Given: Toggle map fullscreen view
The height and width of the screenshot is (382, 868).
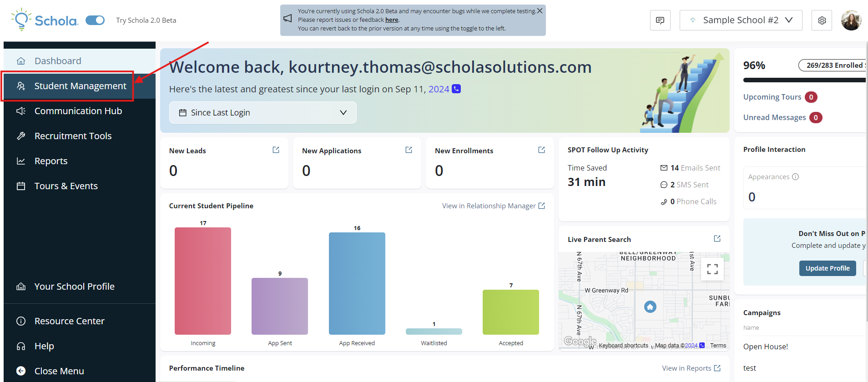Looking at the screenshot, I should pyautogui.click(x=712, y=269).
